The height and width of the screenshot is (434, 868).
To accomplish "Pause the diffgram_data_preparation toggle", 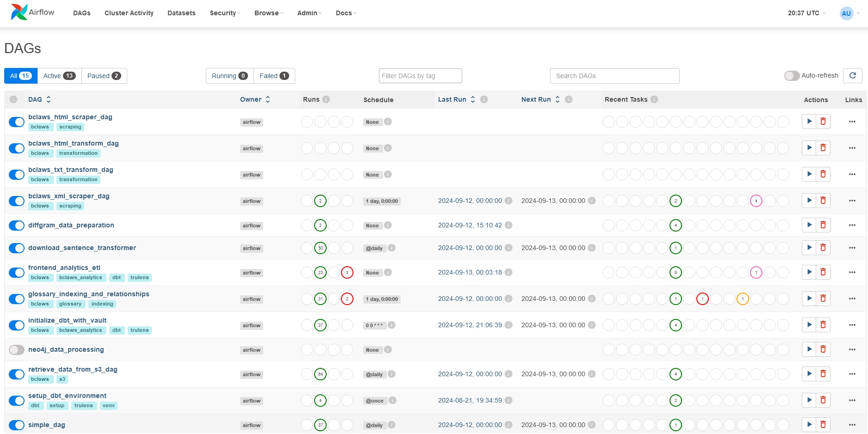I will pos(17,226).
